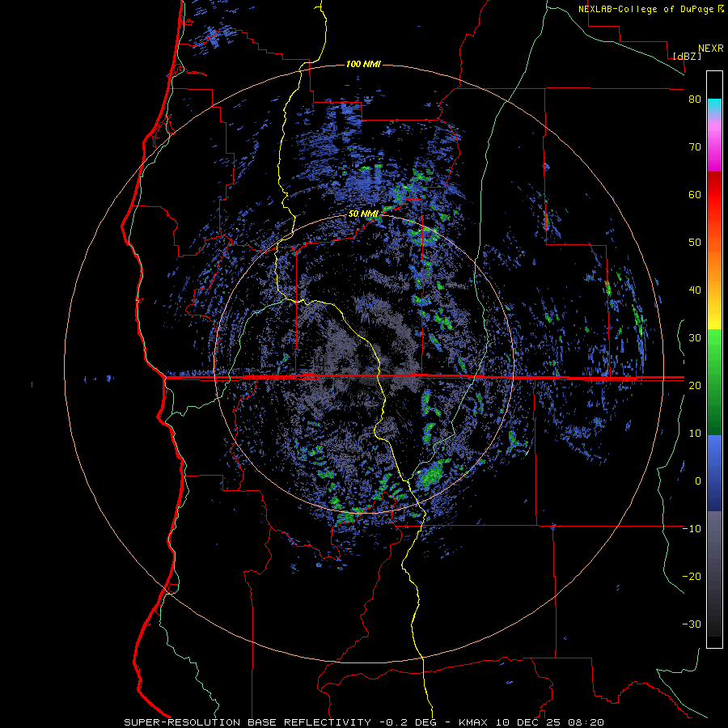Click the KMAX station identifier in caption
This screenshot has height=728, width=728.
click(473, 722)
